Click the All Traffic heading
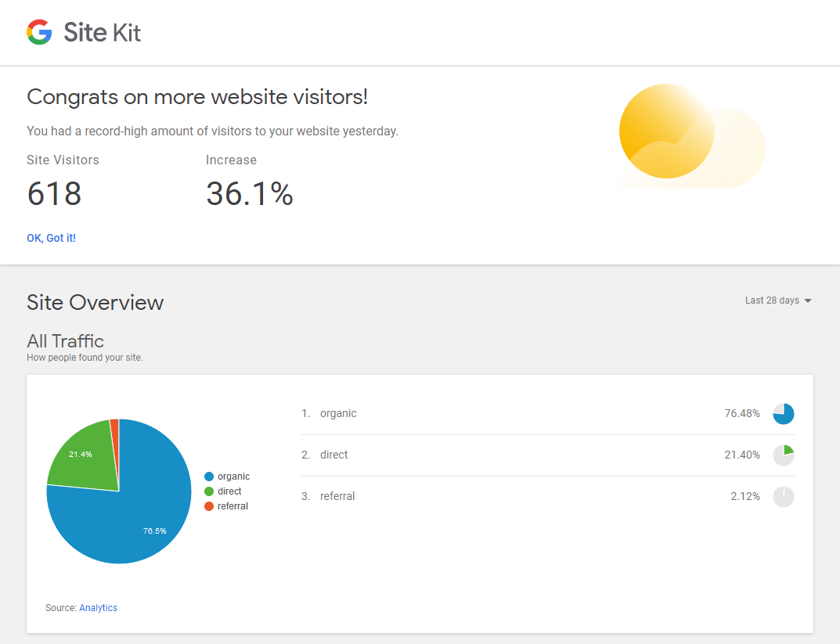This screenshot has height=644, width=840. pos(65,341)
